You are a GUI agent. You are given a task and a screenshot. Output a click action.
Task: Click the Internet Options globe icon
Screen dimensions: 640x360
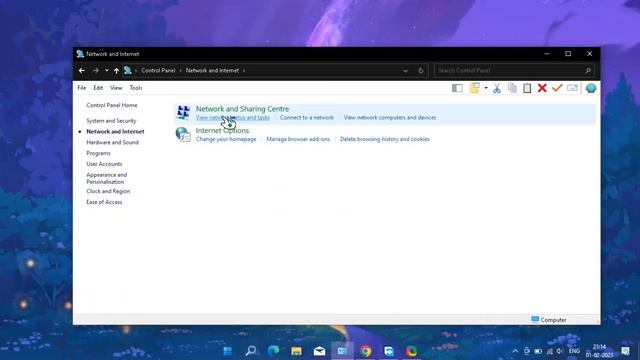pos(183,134)
